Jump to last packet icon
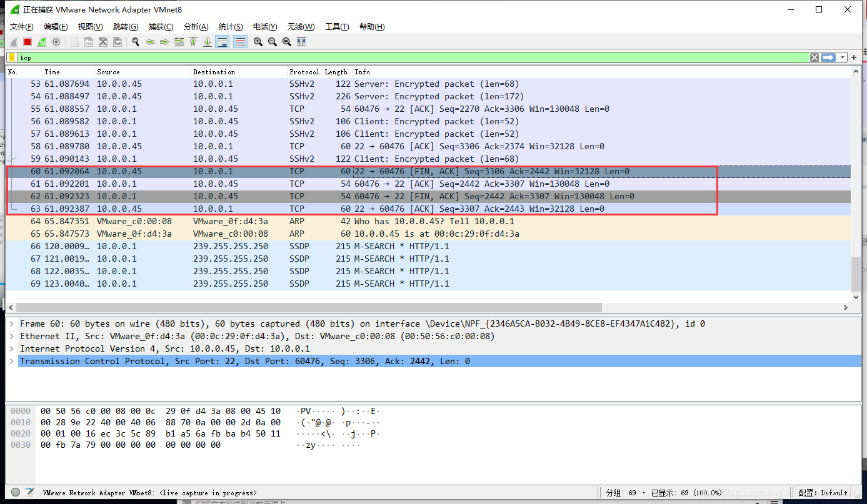This screenshot has height=504, width=867. [x=208, y=42]
